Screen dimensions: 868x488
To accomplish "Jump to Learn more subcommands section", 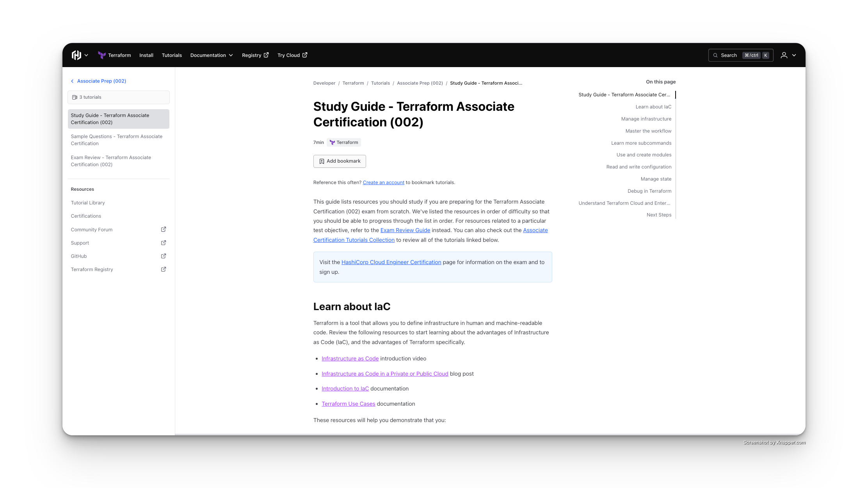I will pyautogui.click(x=641, y=143).
